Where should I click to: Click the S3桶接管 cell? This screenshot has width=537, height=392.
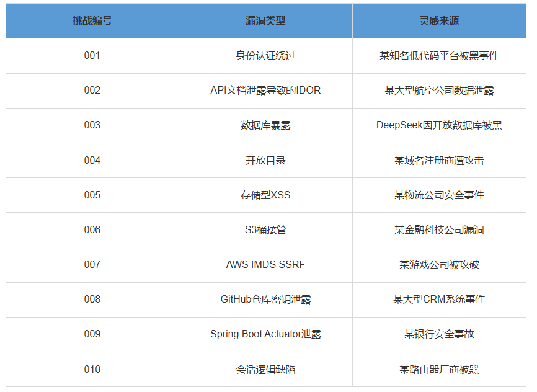265,230
